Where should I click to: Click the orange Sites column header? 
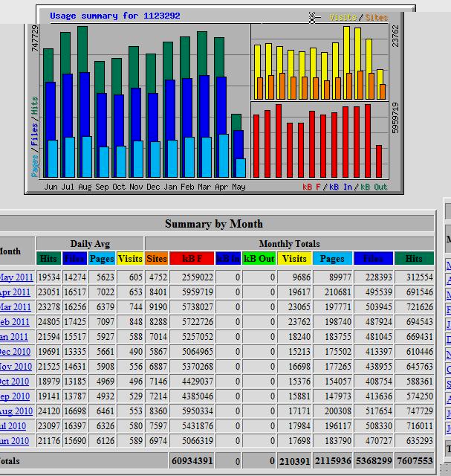156,259
